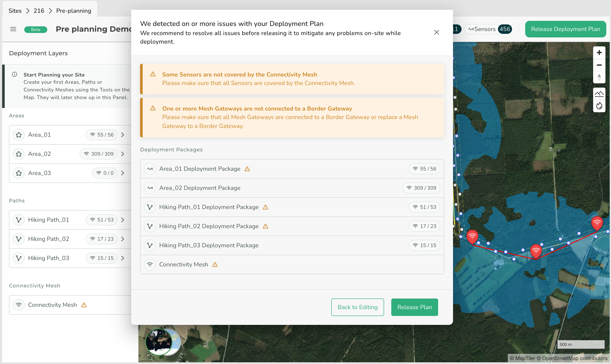Toggle the terrain layer icon on map

tap(599, 94)
